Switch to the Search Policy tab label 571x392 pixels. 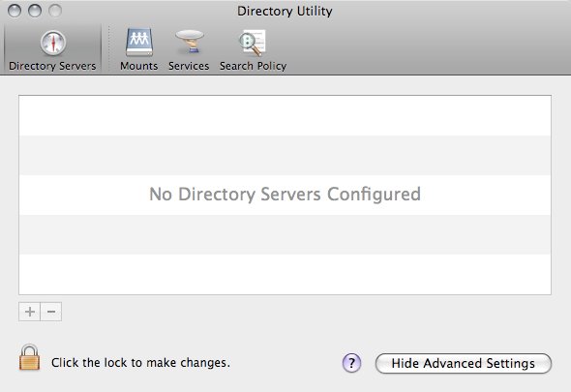click(254, 66)
